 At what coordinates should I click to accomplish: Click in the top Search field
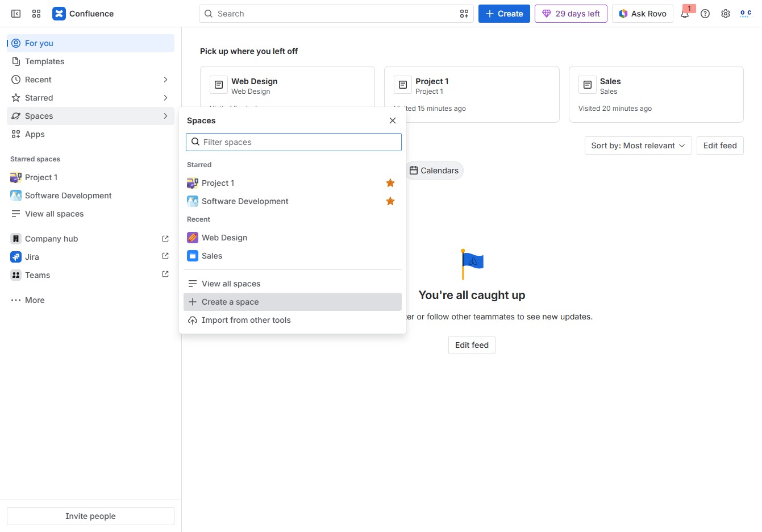pos(336,14)
